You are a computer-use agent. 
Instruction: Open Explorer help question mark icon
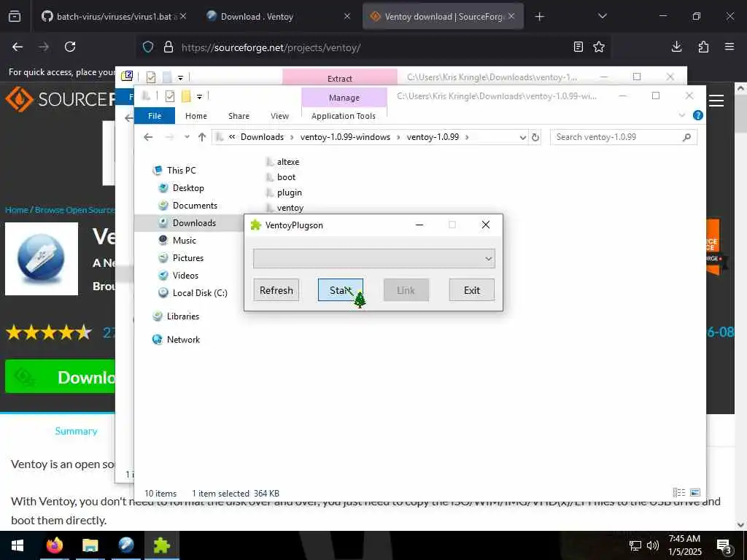[x=697, y=115]
